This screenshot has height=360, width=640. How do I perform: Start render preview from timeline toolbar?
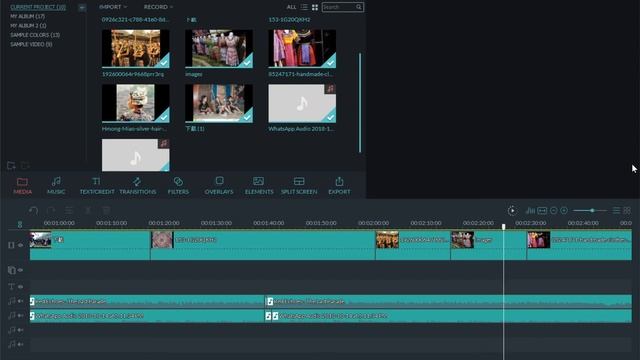[512, 211]
